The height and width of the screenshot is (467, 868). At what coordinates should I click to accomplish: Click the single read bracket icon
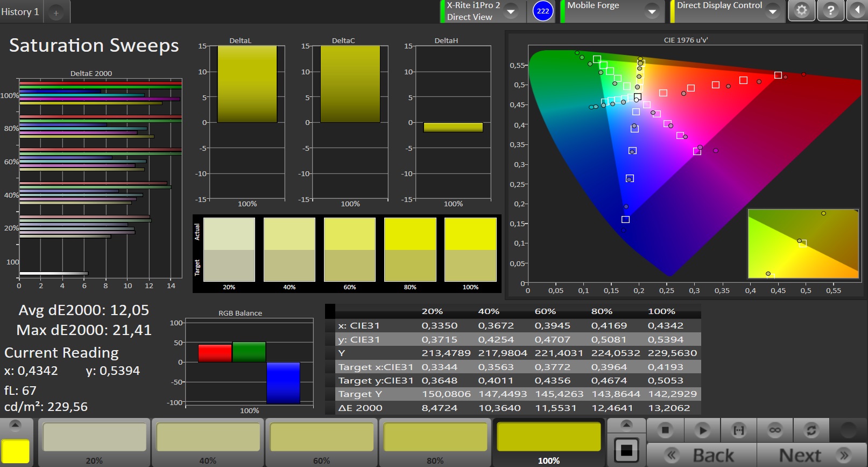[739, 430]
